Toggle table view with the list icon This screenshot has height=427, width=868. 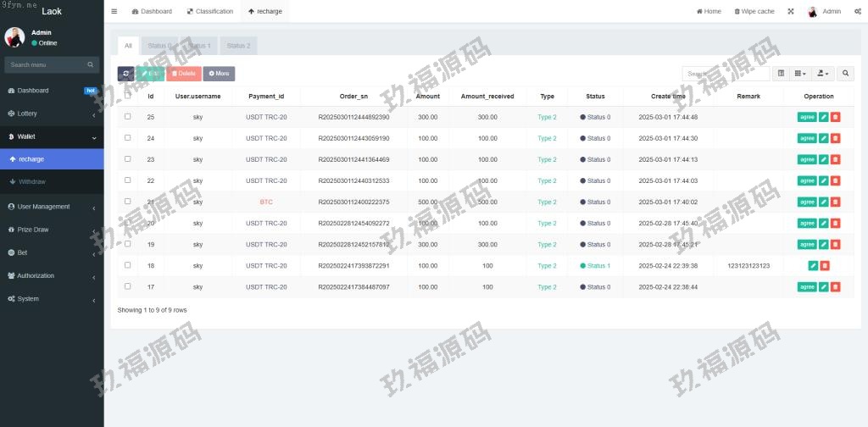tap(782, 74)
